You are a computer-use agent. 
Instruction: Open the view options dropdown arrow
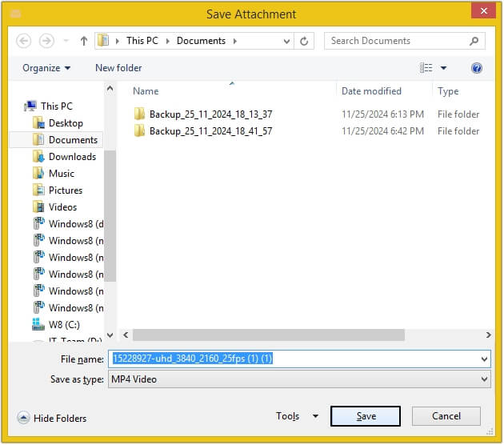click(443, 68)
